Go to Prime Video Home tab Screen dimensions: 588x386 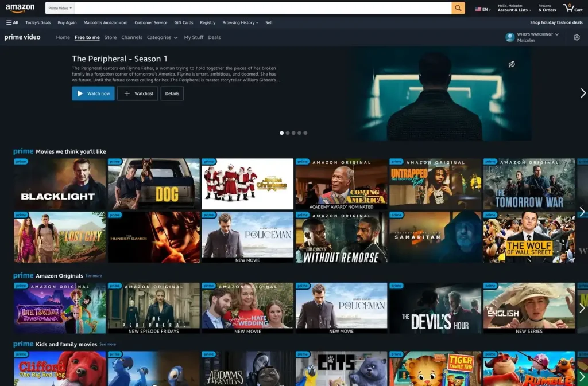click(x=63, y=37)
